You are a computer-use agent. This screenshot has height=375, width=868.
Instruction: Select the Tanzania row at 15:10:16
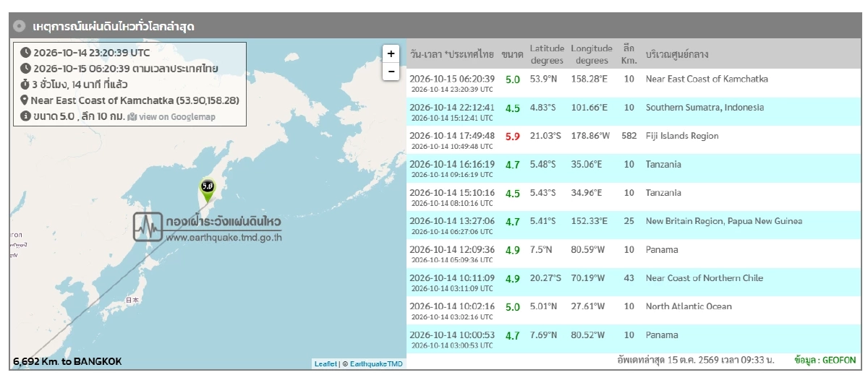coord(635,197)
